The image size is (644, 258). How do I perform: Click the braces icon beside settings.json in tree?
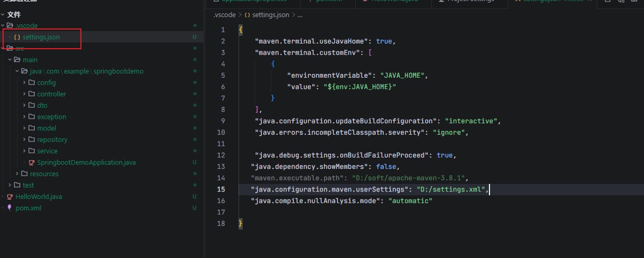pyautogui.click(x=17, y=37)
